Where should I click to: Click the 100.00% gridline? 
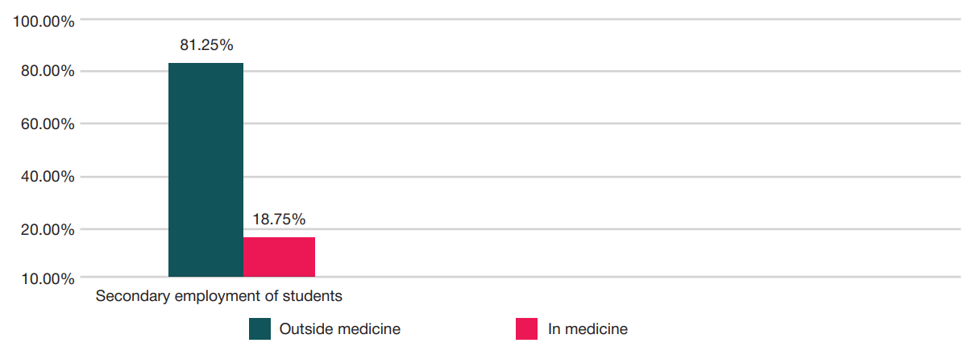(521, 19)
